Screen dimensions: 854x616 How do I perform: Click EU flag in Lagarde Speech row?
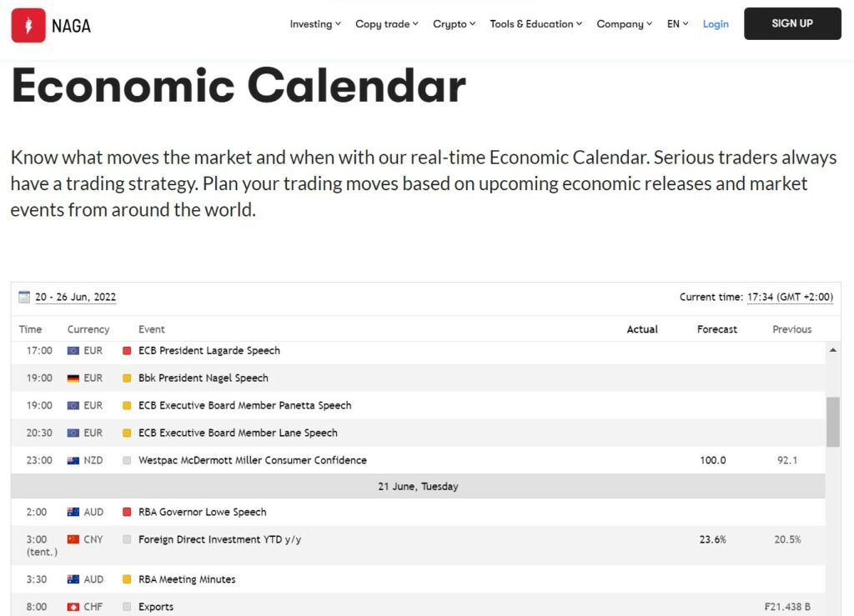coord(73,351)
